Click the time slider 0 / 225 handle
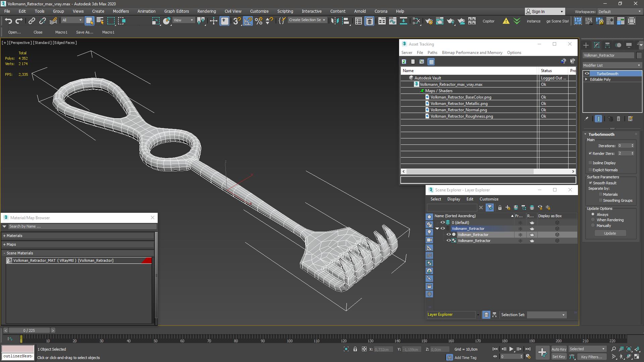 coord(29,330)
